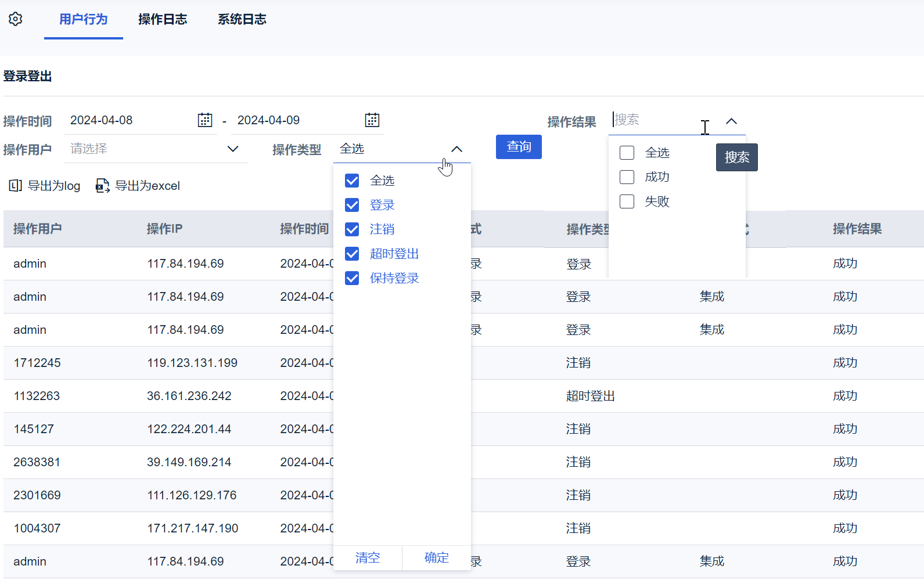Uncheck the 登录 checkbox

pyautogui.click(x=352, y=205)
